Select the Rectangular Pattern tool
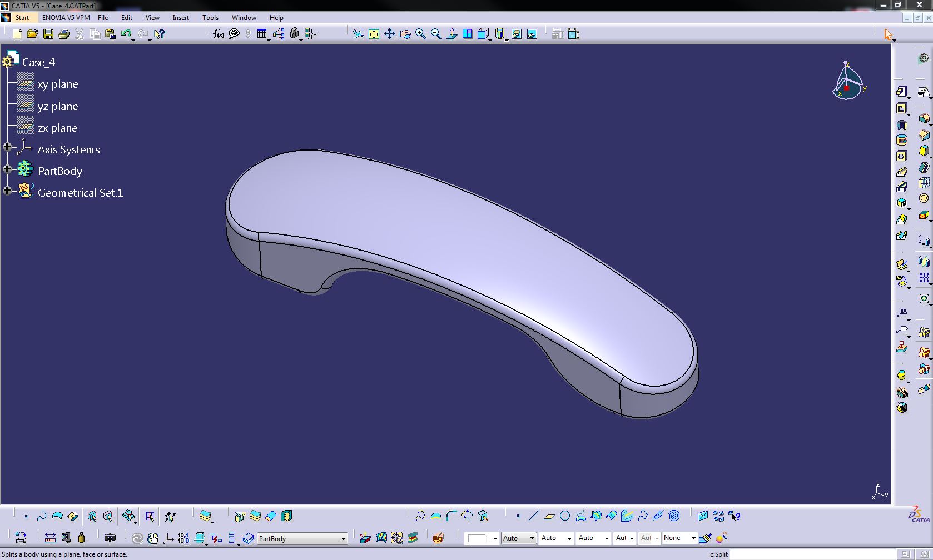933x560 pixels. pyautogui.click(x=924, y=278)
